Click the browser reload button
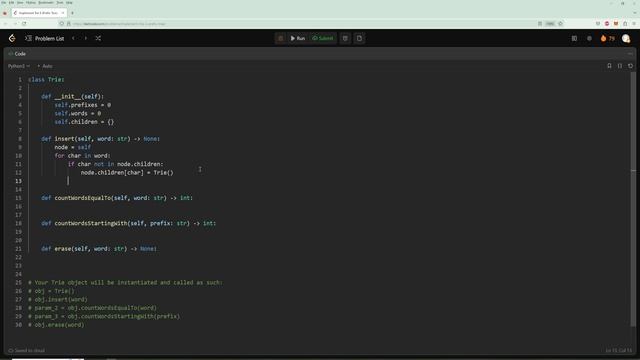The height and width of the screenshot is (360, 640). point(24,24)
